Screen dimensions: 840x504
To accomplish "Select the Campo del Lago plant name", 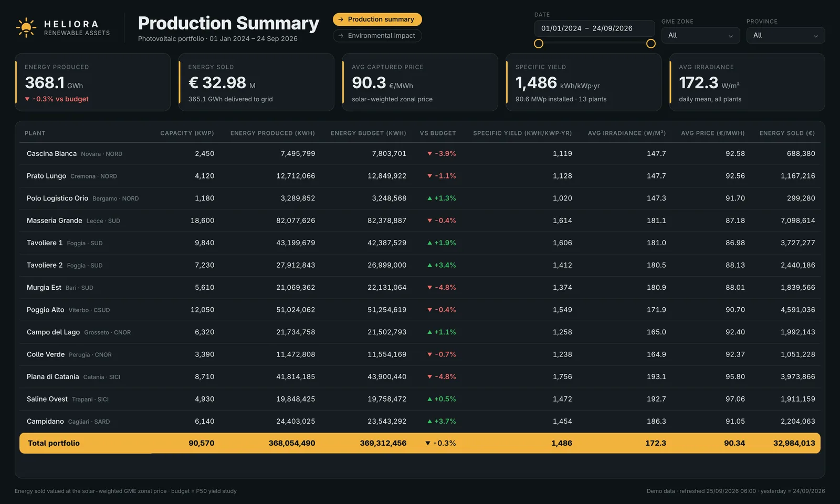I will [x=53, y=332].
